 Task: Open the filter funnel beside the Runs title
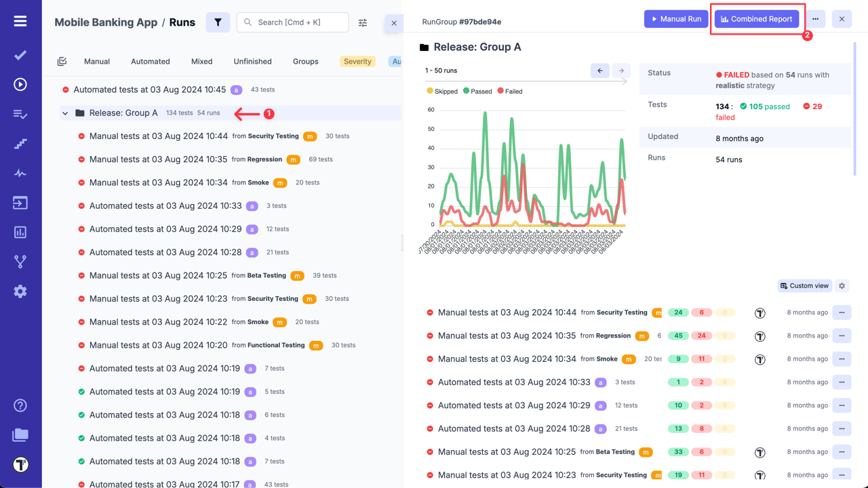click(x=218, y=22)
